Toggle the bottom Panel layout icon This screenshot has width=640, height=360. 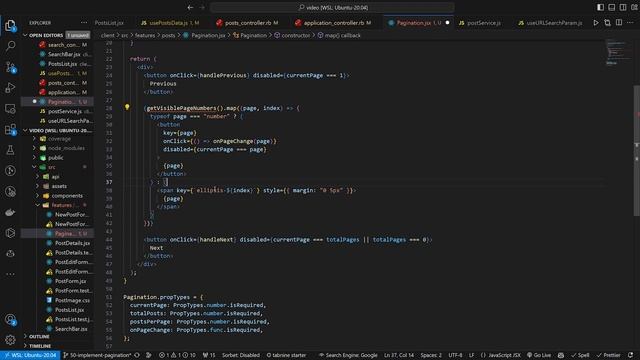coord(611,7)
